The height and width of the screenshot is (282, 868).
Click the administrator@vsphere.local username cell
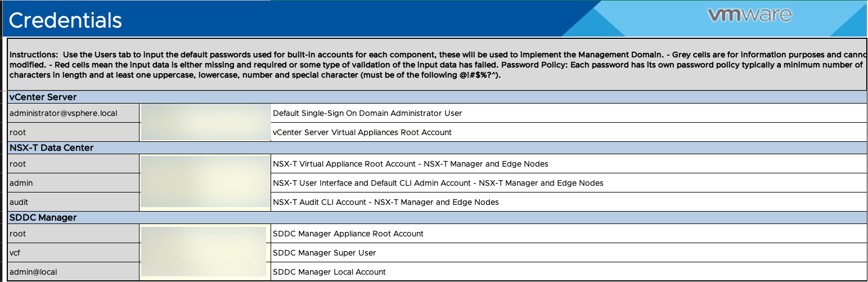73,113
